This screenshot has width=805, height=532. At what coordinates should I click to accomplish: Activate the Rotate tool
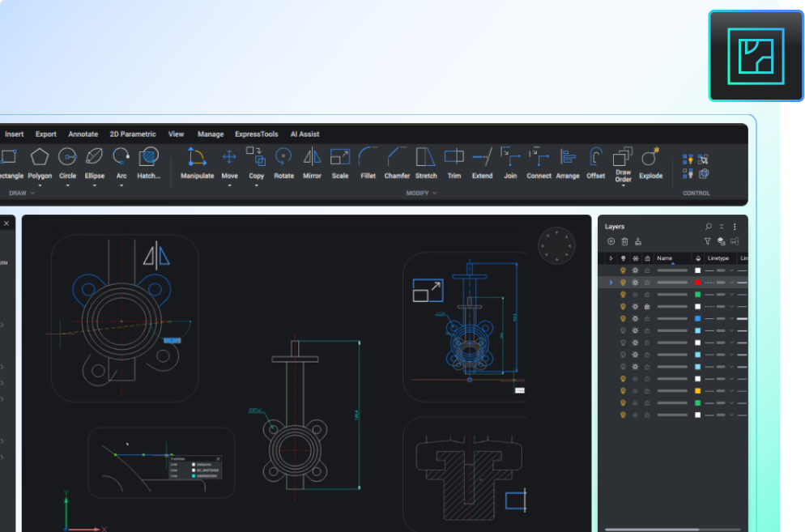(284, 164)
